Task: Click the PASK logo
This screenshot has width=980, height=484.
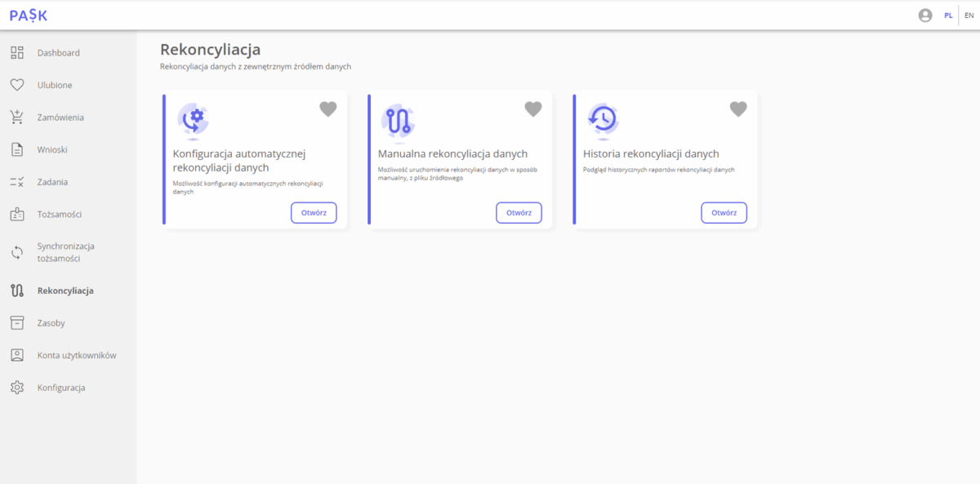Action: click(x=29, y=15)
